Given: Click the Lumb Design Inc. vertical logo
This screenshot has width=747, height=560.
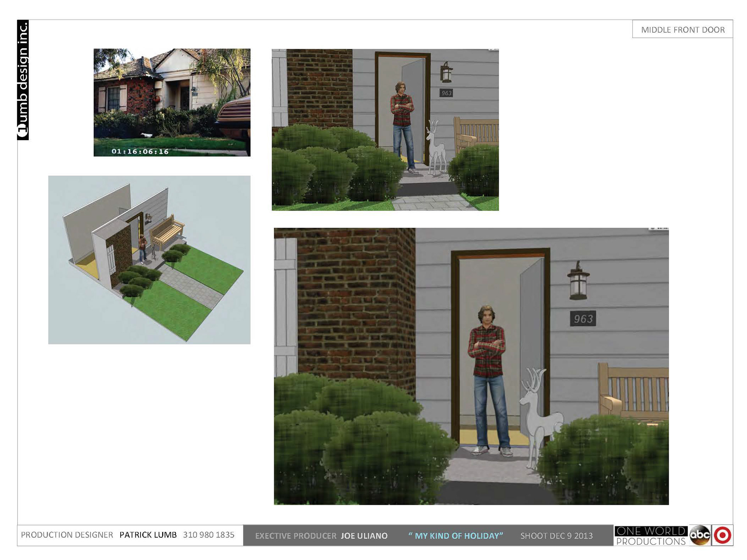Looking at the screenshot, I should (23, 80).
